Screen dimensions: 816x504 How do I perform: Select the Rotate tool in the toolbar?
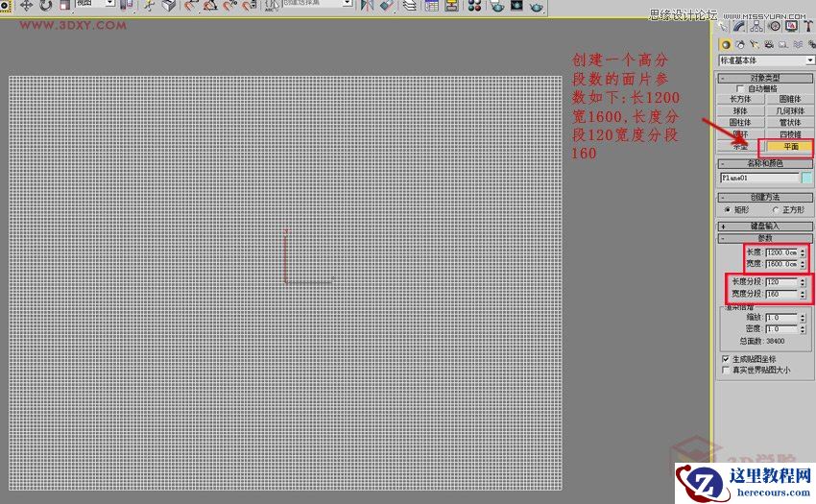[46, 5]
